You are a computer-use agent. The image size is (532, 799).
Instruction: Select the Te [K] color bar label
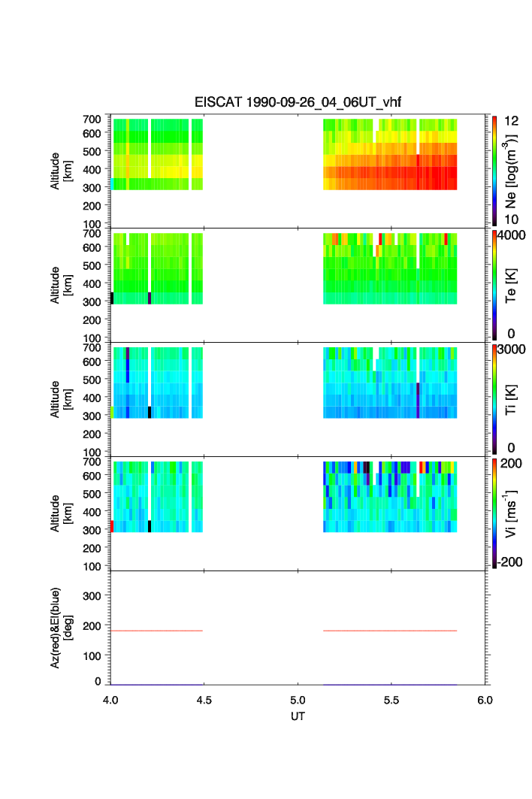coord(511,286)
